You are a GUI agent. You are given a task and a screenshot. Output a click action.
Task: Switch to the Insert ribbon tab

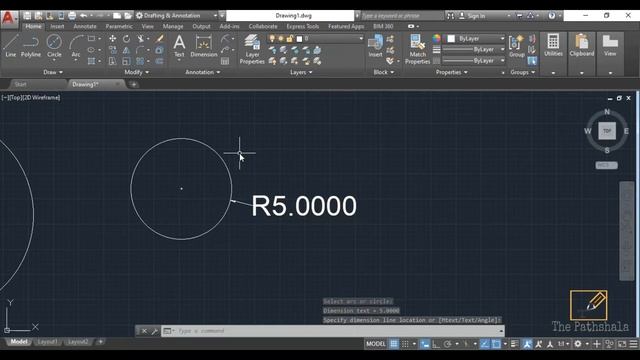click(57, 27)
